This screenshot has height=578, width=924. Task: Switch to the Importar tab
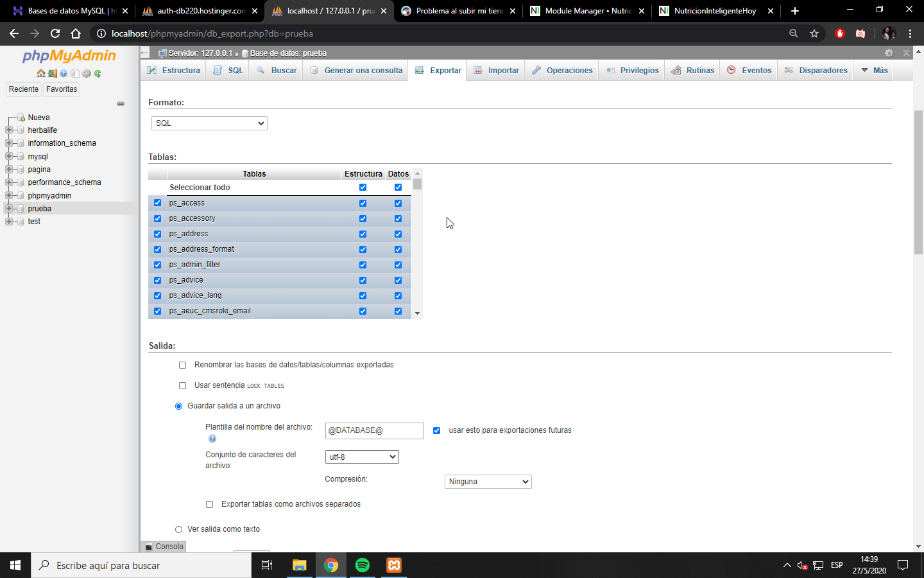coord(496,71)
